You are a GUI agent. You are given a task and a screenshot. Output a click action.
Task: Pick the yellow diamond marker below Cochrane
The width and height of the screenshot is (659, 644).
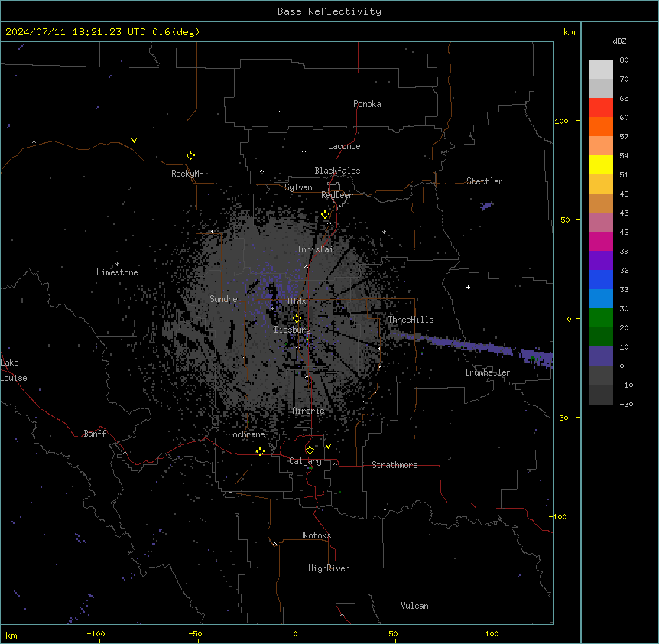pos(260,451)
